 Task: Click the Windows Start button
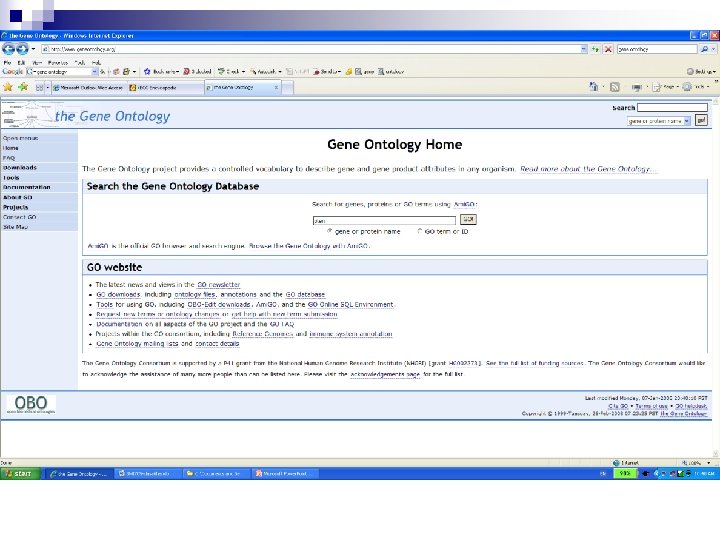[20, 473]
